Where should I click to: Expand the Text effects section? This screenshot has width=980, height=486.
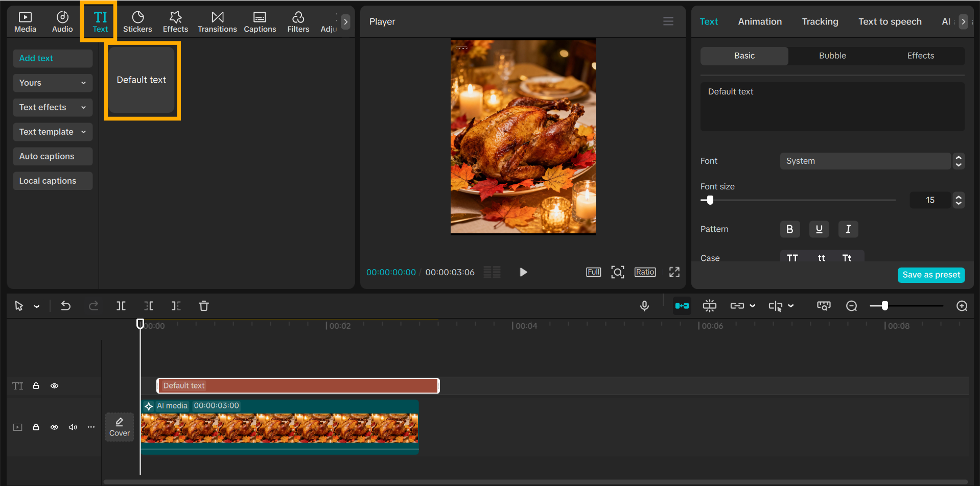point(52,107)
